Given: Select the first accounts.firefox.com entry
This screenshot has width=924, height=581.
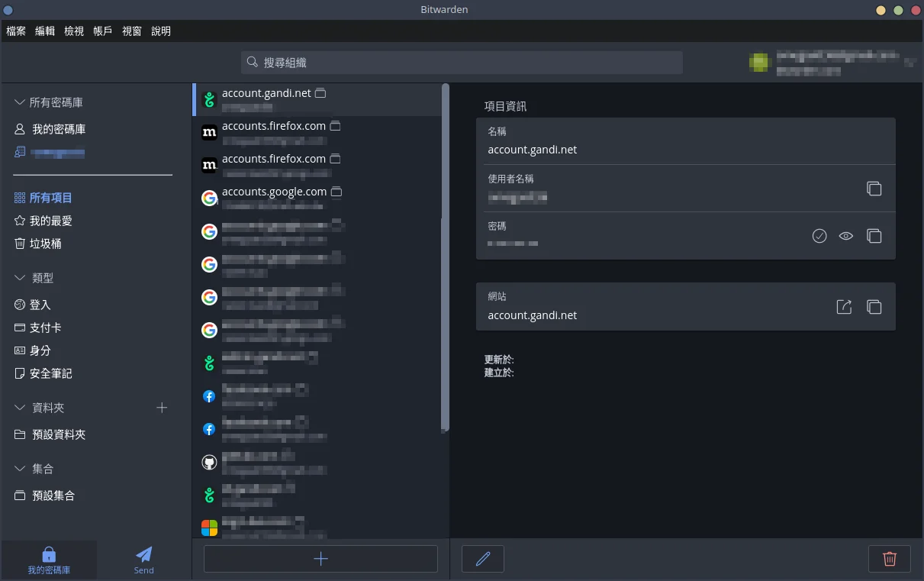Looking at the screenshot, I should [x=317, y=132].
